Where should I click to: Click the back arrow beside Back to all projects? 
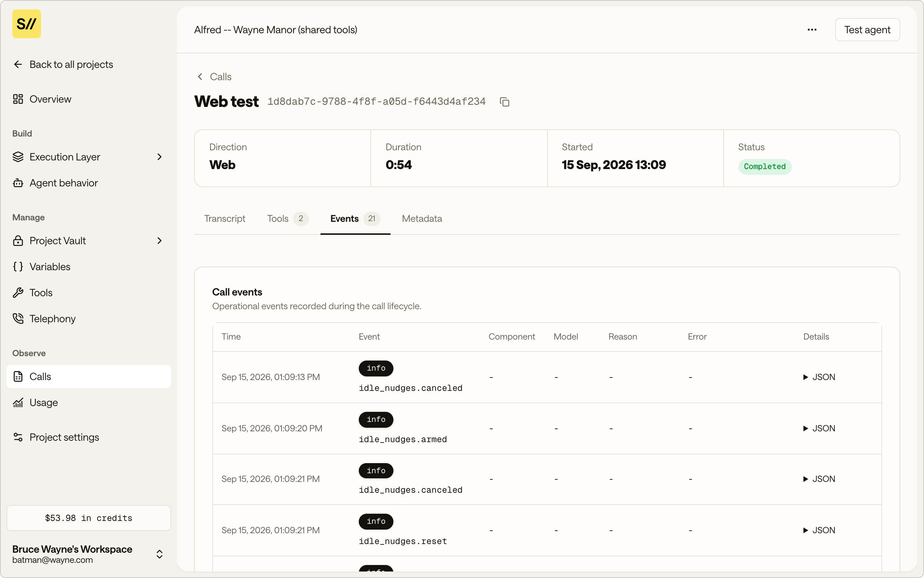pos(18,64)
